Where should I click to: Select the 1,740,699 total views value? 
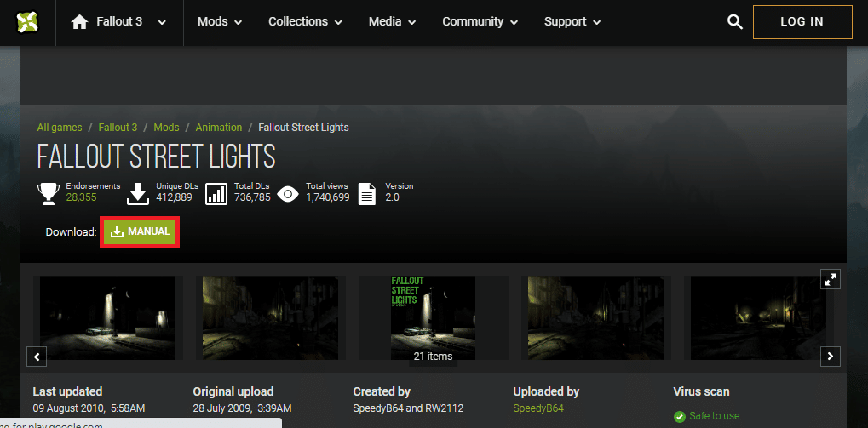pyautogui.click(x=328, y=197)
